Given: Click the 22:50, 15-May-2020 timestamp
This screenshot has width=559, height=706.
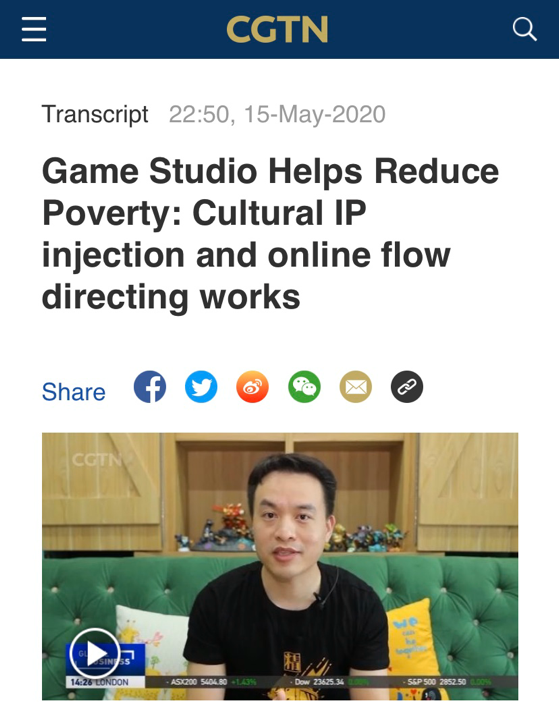Looking at the screenshot, I should click(x=277, y=114).
